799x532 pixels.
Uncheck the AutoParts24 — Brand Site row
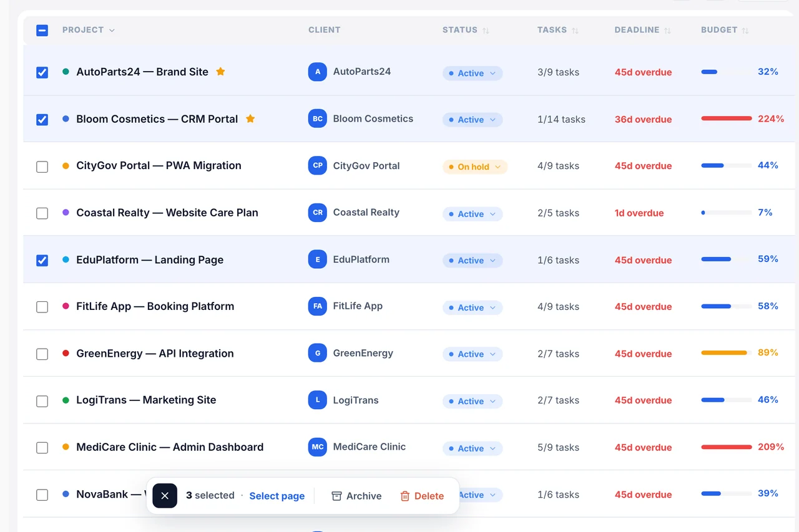click(x=42, y=72)
